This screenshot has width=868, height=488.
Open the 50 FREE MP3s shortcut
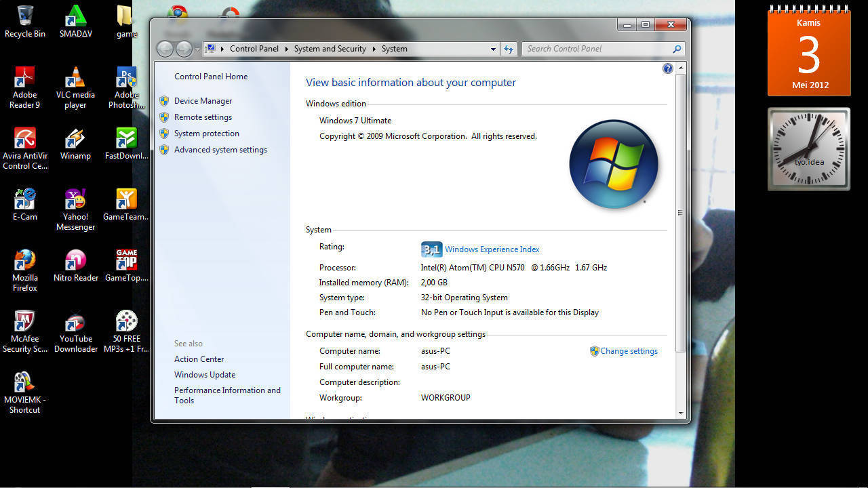click(x=126, y=331)
